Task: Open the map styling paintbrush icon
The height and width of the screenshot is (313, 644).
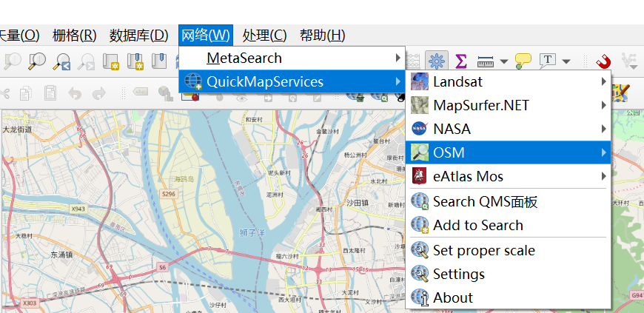Action: point(620,93)
